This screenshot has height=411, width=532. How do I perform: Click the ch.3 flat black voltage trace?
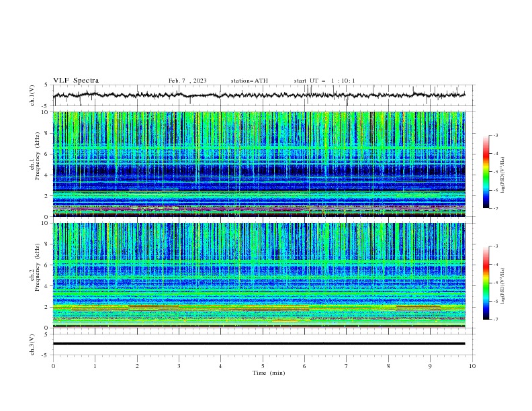(259, 344)
